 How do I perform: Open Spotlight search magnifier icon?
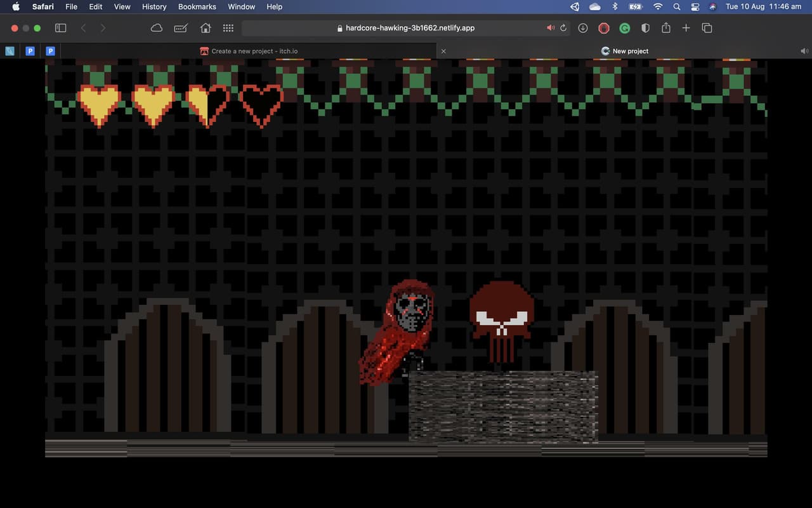676,6
